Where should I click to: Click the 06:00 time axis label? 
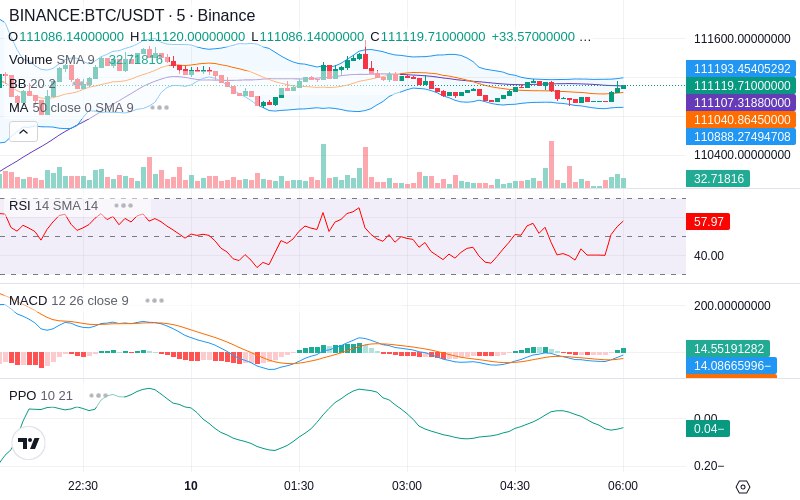click(623, 486)
